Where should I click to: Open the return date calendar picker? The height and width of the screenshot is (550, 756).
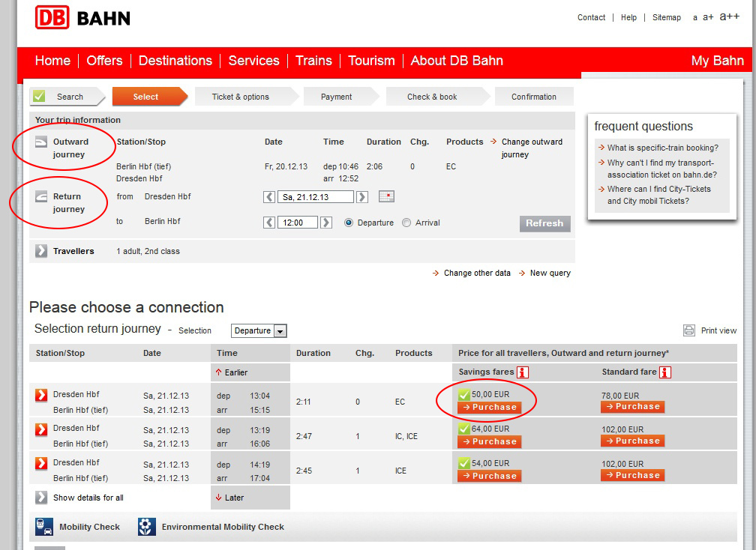pyautogui.click(x=386, y=196)
